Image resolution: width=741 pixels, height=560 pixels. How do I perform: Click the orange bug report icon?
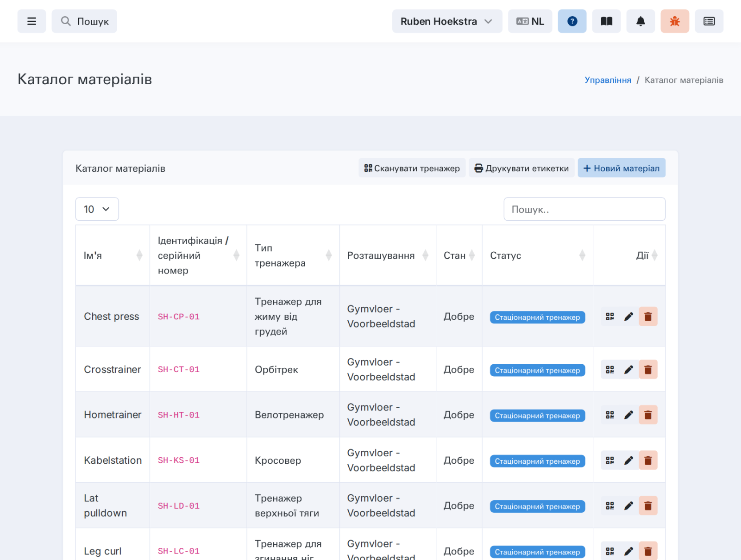(675, 21)
